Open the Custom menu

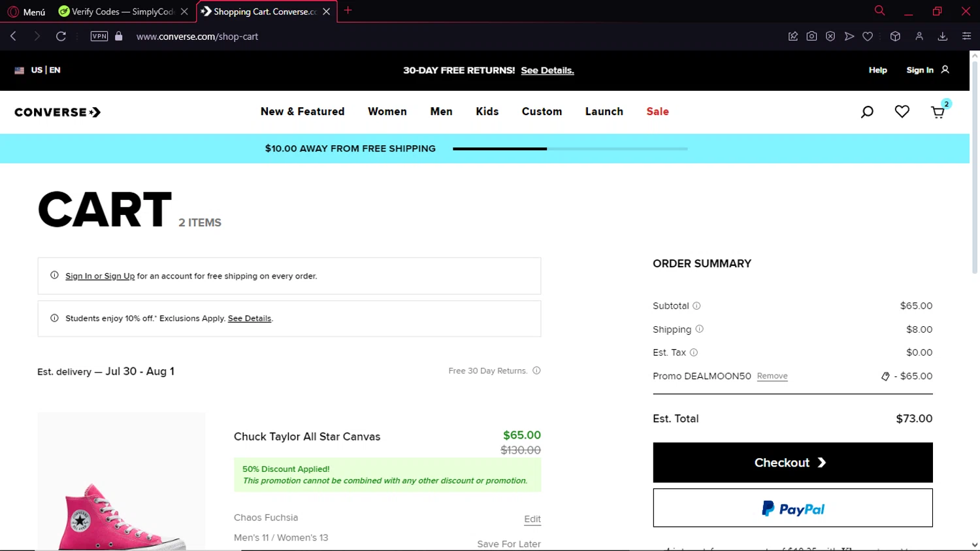542,112
